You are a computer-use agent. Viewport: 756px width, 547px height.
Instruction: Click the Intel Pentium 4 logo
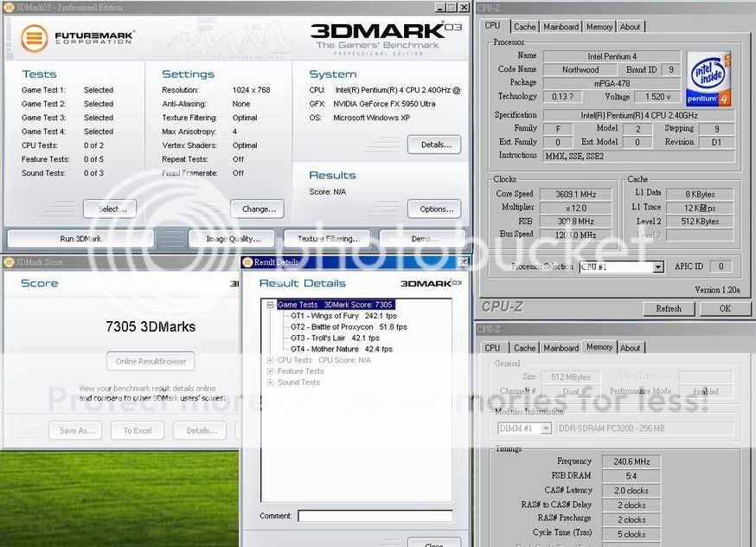(x=708, y=80)
